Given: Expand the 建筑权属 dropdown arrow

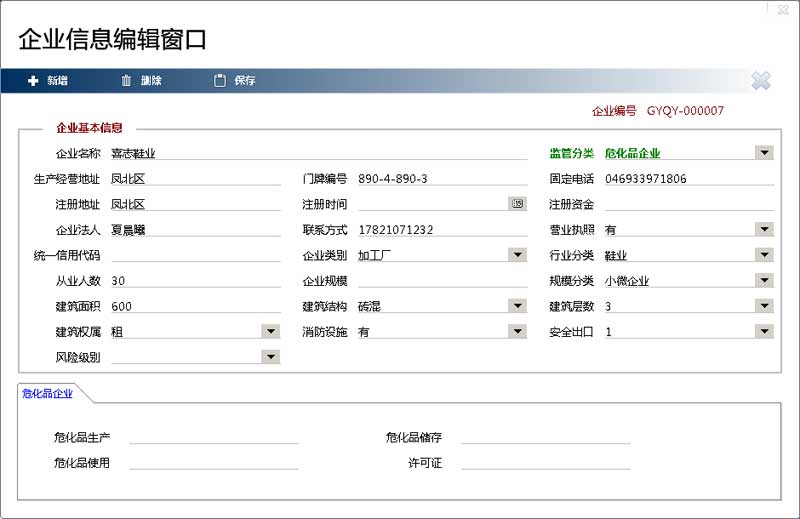Looking at the screenshot, I should (x=270, y=331).
